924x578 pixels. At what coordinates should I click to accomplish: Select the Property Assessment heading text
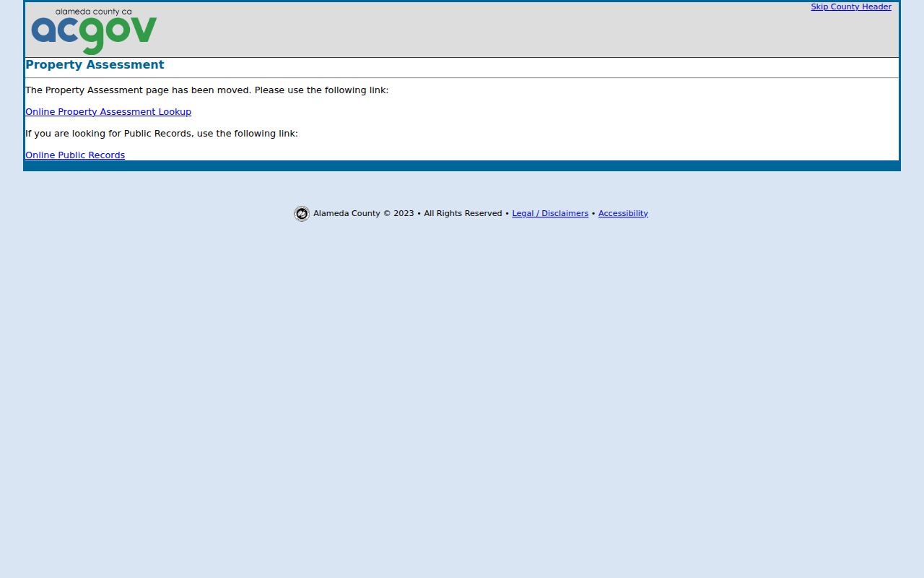95,65
